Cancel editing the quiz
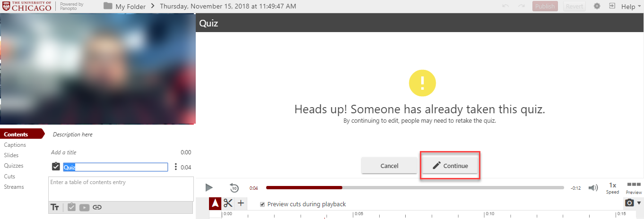 click(389, 166)
